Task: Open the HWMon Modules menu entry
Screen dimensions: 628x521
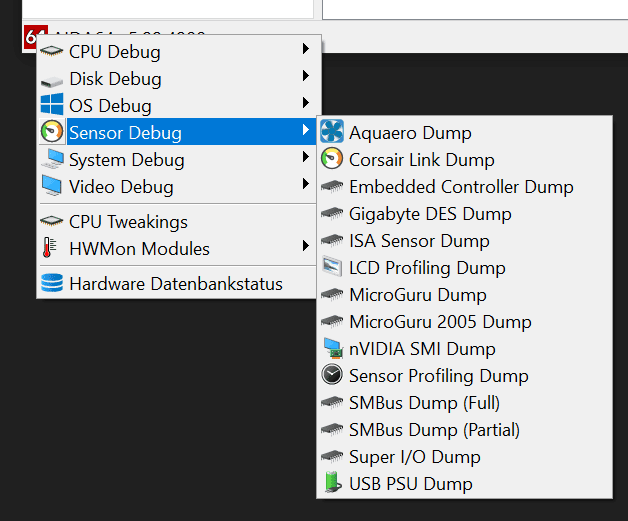Action: pos(179,249)
